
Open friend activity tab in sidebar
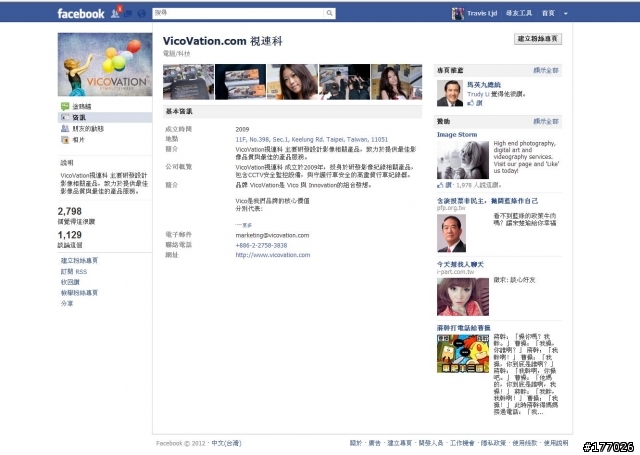click(x=88, y=129)
